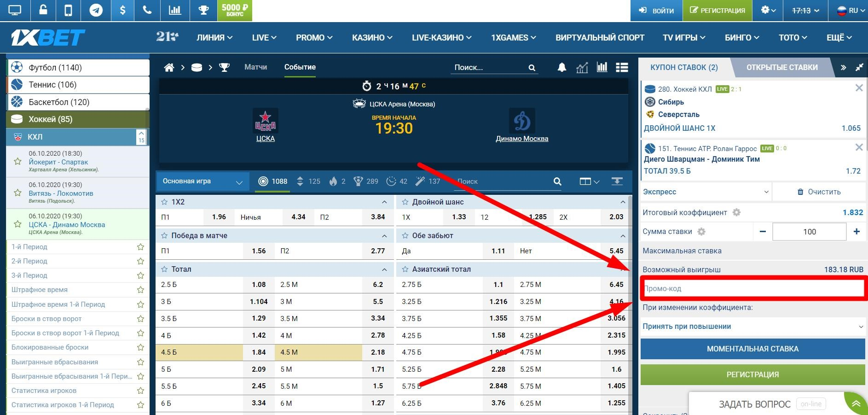The width and height of the screenshot is (868, 415).
Task: Click the hockey puck breadcrumb icon
Action: point(197,68)
